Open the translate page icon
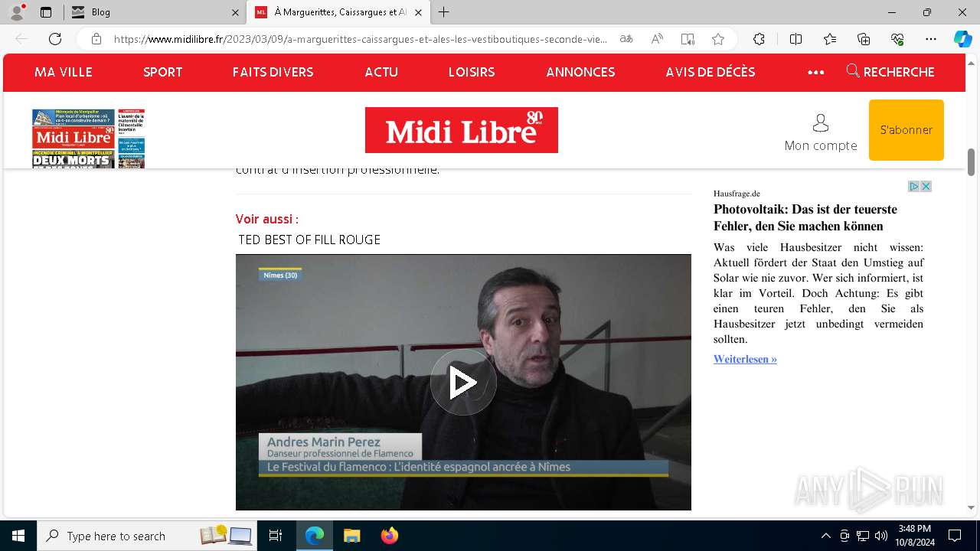 click(626, 39)
